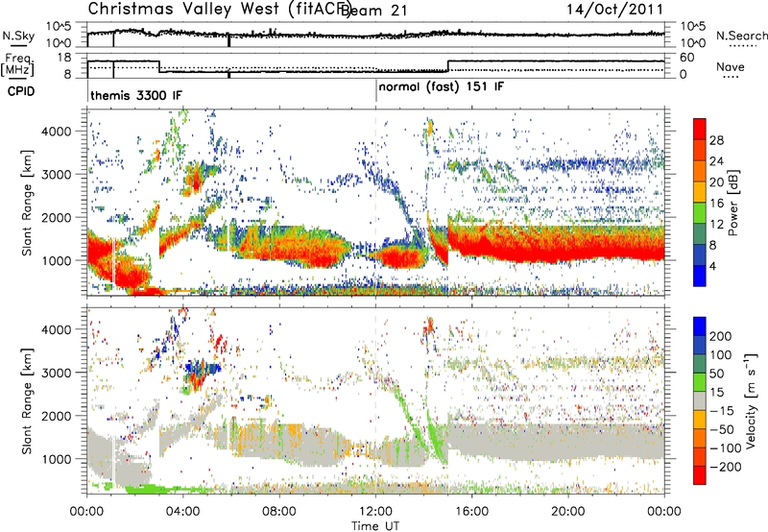Click the 'N.Search' legend label

click(x=741, y=36)
